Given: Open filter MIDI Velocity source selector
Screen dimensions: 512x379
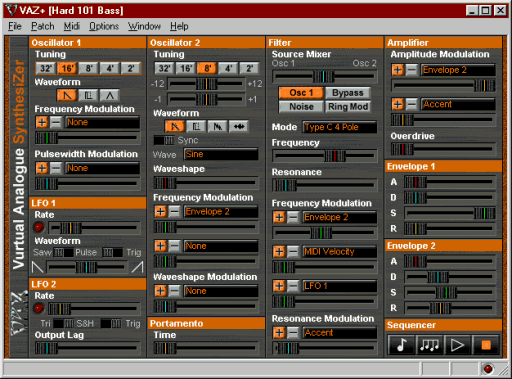Looking at the screenshot, I should (340, 252).
